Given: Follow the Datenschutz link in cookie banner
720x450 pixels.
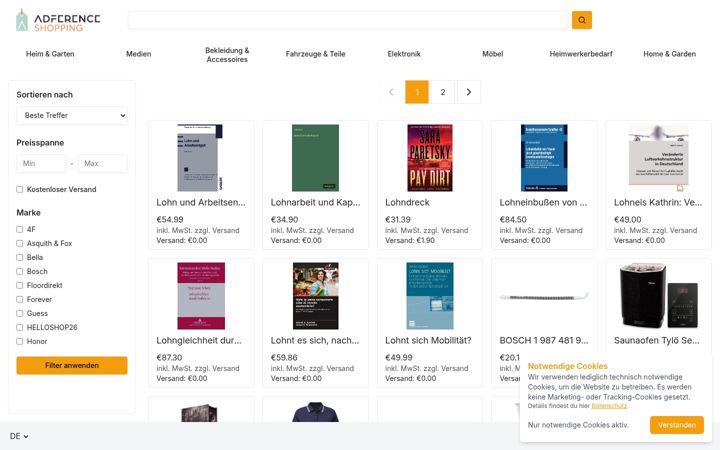Looking at the screenshot, I should pos(609,406).
